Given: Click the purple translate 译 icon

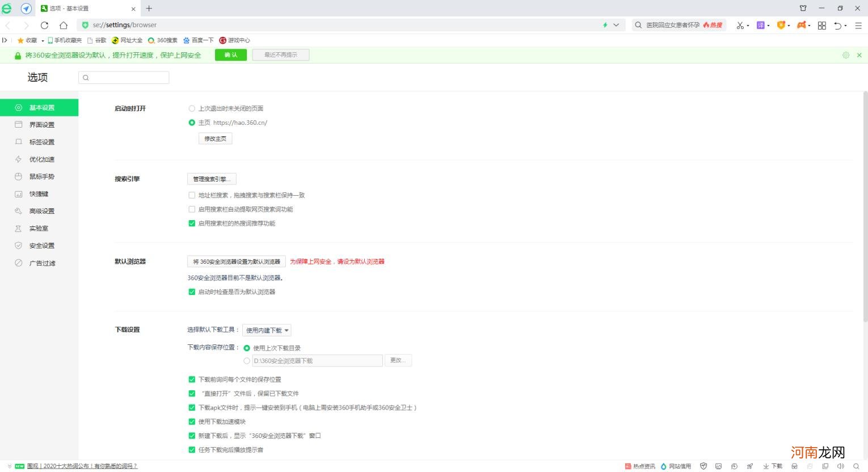Looking at the screenshot, I should [761, 25].
